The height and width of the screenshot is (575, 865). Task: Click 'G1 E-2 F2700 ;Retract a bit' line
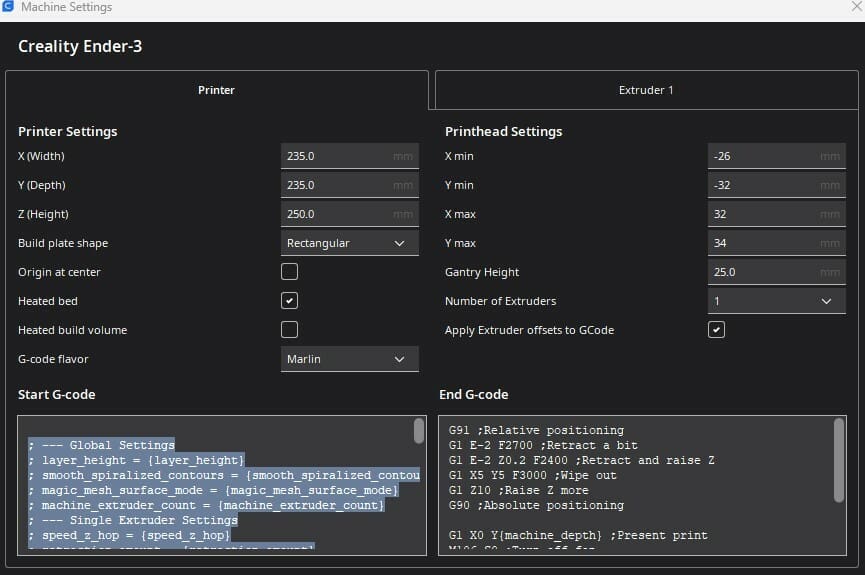click(x=543, y=445)
